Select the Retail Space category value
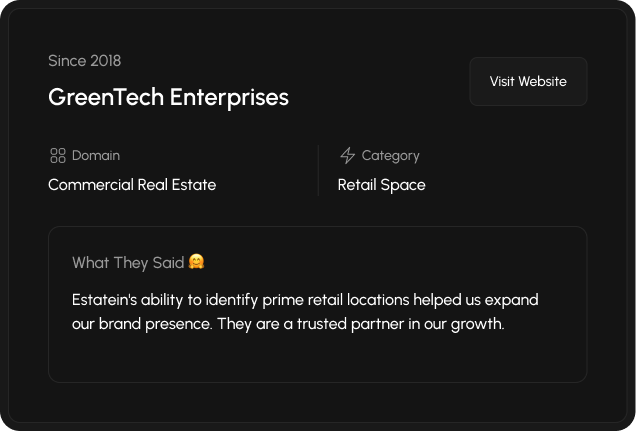Image resolution: width=636 pixels, height=431 pixels. pyautogui.click(x=381, y=185)
